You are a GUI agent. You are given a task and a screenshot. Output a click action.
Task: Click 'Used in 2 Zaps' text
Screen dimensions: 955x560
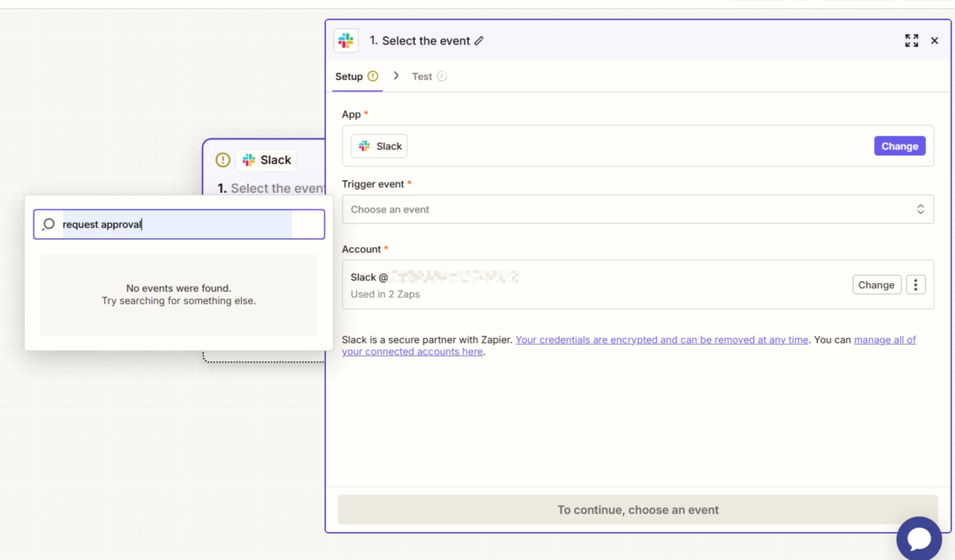tap(385, 294)
